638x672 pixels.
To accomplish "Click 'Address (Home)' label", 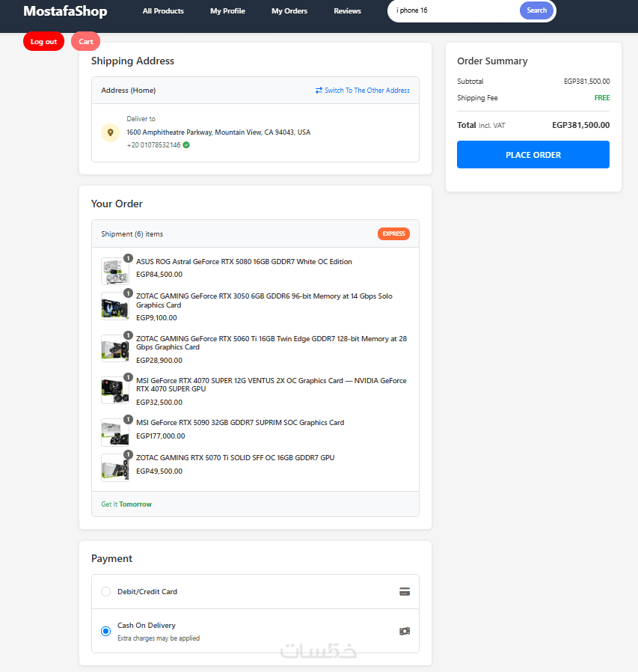I will click(x=129, y=91).
